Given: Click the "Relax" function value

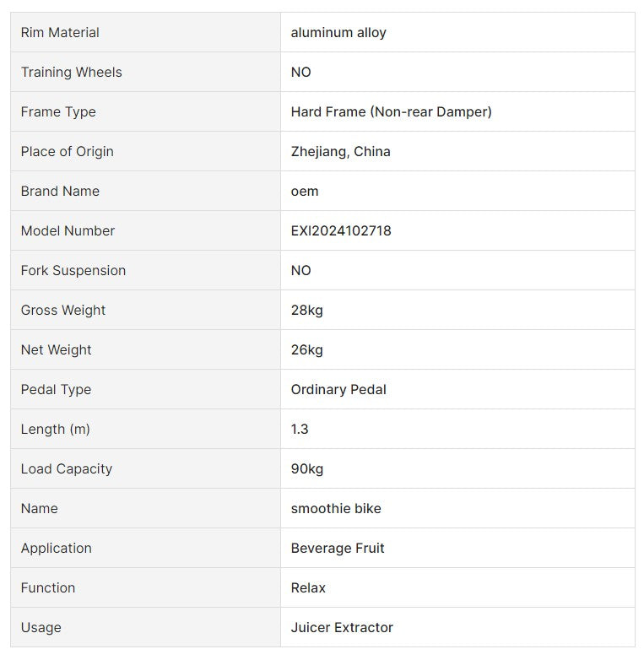Looking at the screenshot, I should tap(308, 588).
